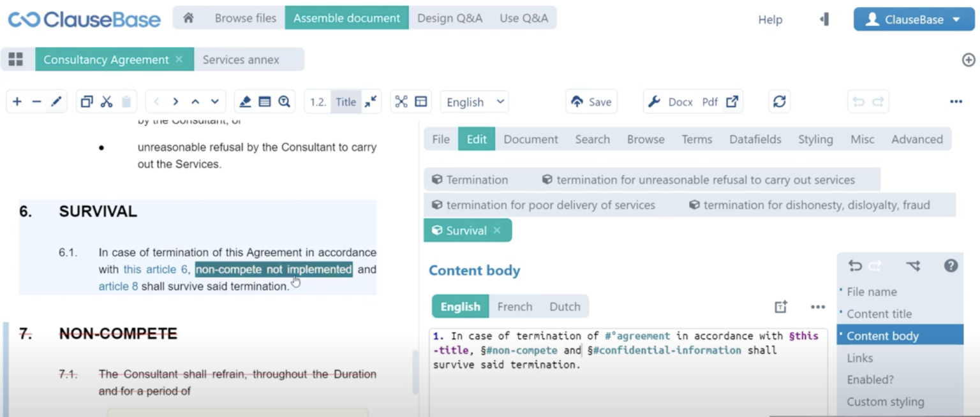This screenshot has width=980, height=417.
Task: Toggle the 1.2. numbering display
Action: point(318,102)
